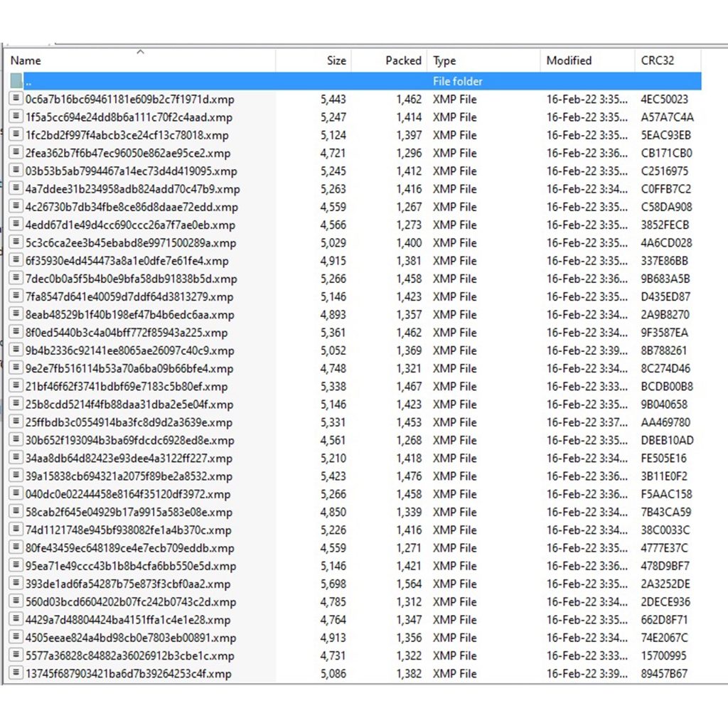Click the parent folder icon in the '..' row
Image resolution: width=728 pixels, height=728 pixels.
16,81
